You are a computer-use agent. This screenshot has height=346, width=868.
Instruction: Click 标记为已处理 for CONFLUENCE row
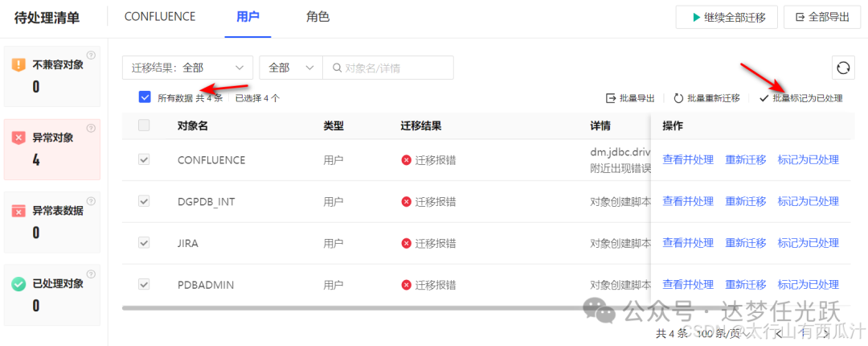pos(809,160)
